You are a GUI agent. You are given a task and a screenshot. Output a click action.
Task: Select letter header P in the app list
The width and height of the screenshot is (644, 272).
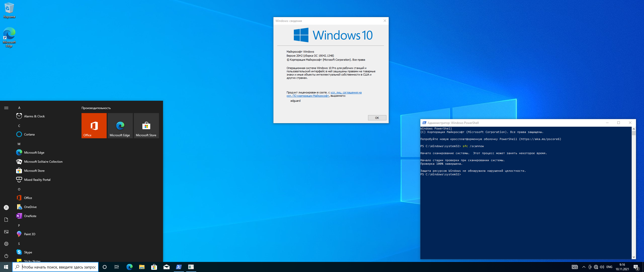coord(19,225)
